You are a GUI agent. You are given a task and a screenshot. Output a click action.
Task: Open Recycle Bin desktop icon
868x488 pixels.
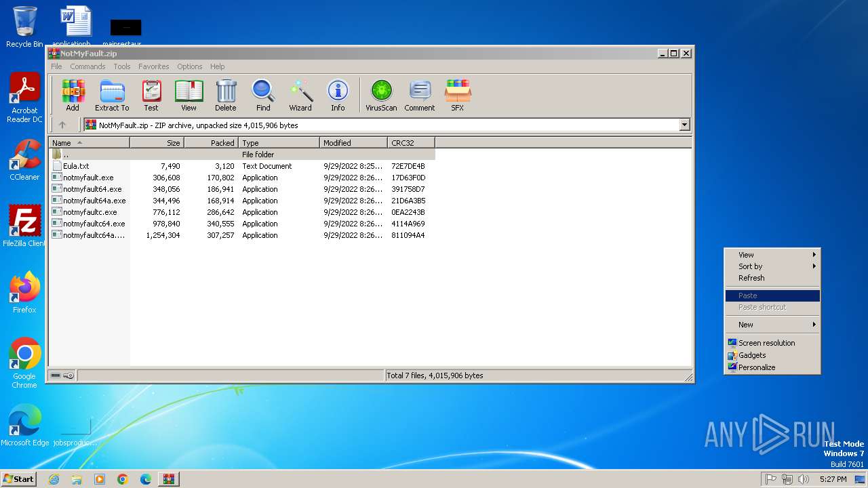tap(24, 26)
